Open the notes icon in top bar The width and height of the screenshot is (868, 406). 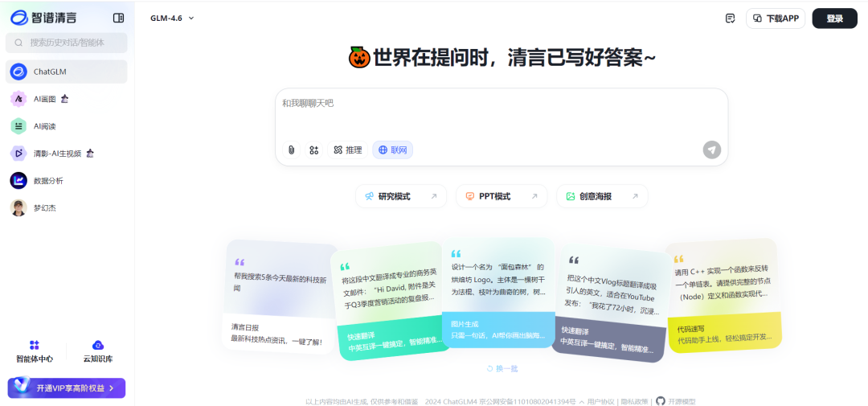tap(731, 18)
